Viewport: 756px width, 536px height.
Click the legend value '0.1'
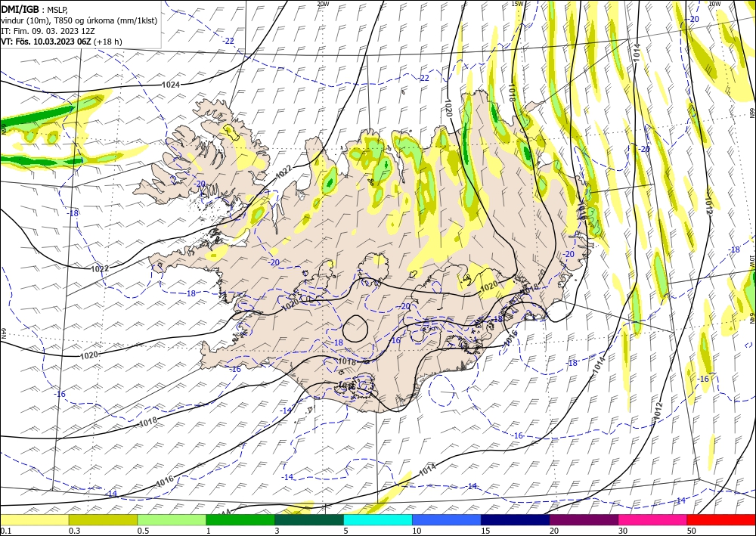click(5, 531)
